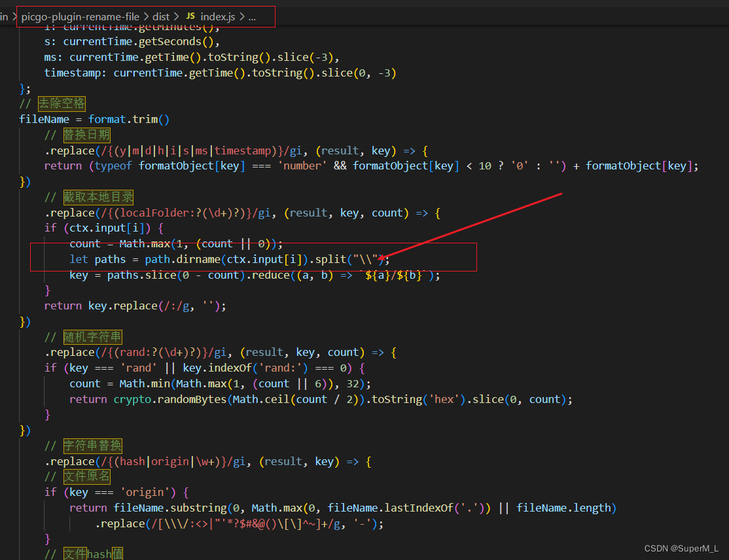The height and width of the screenshot is (560, 729).
Task: Click the "if (key === 'rand'" line
Action: pyautogui.click(x=205, y=368)
